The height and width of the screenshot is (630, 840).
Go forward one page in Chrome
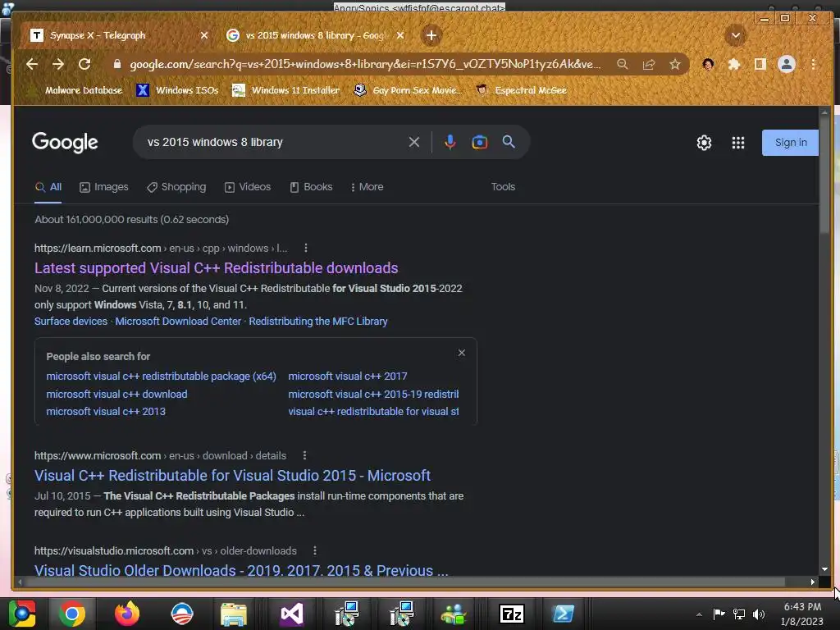coord(58,64)
